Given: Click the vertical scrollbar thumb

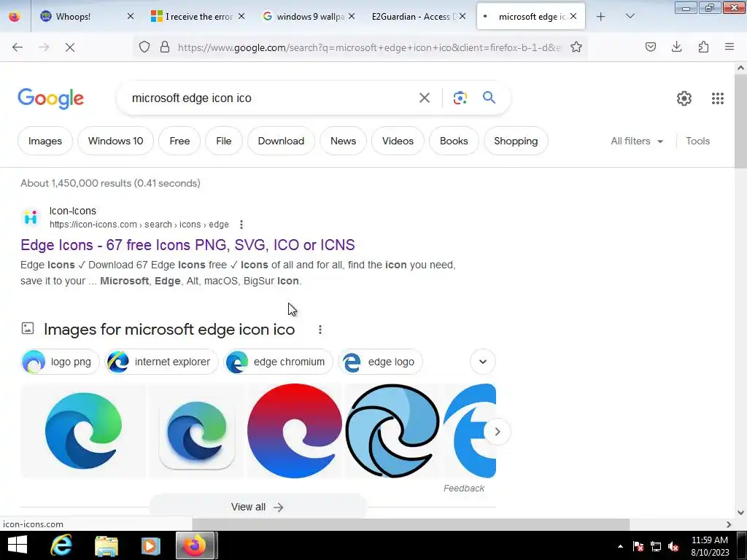Looking at the screenshot, I should 741,122.
